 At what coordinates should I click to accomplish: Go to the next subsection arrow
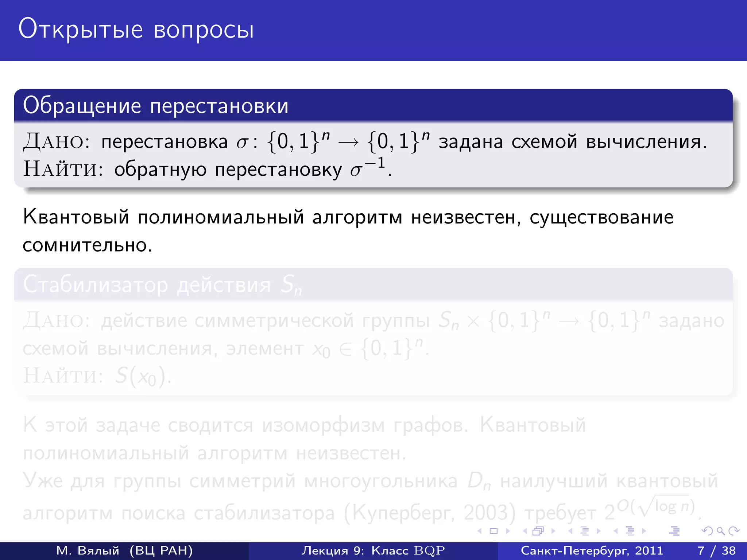[599, 531]
